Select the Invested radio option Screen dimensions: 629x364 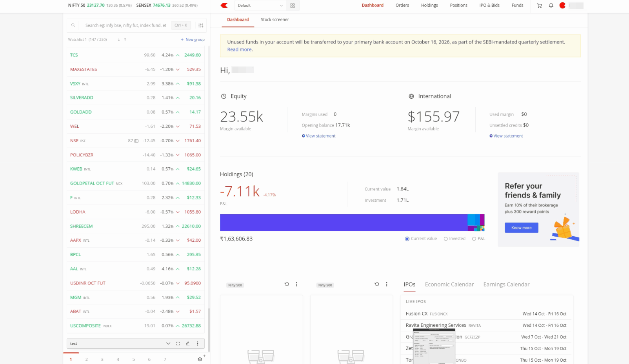[445, 239]
